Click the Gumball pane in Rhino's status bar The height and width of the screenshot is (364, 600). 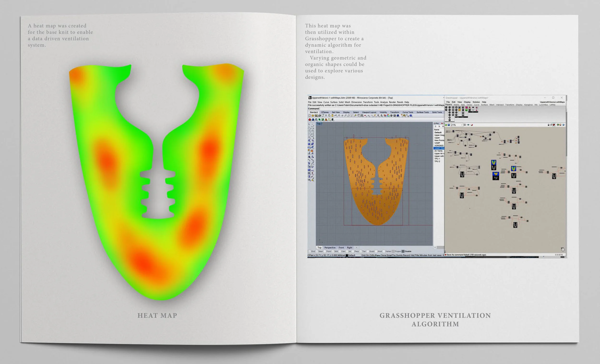pos(399,255)
